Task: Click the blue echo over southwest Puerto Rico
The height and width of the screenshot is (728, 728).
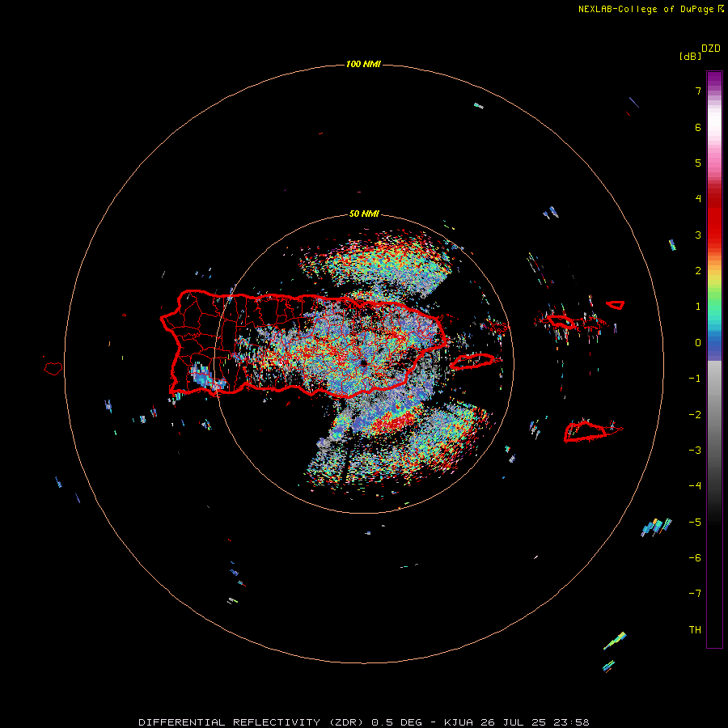Action: (206, 378)
